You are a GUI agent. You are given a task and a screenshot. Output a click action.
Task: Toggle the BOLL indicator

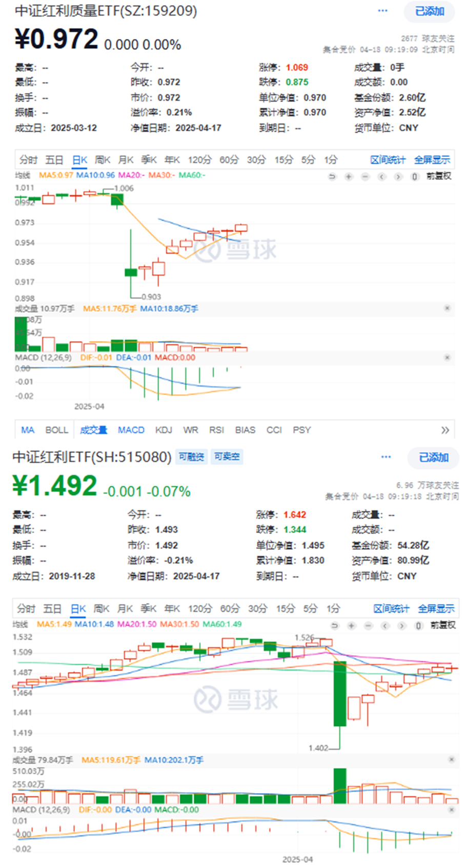coord(56,430)
